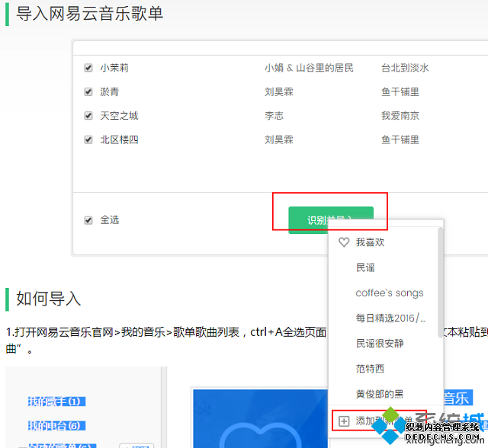Toggle the 天空之城 song checkbox
The height and width of the screenshot is (448, 488).
click(x=88, y=116)
